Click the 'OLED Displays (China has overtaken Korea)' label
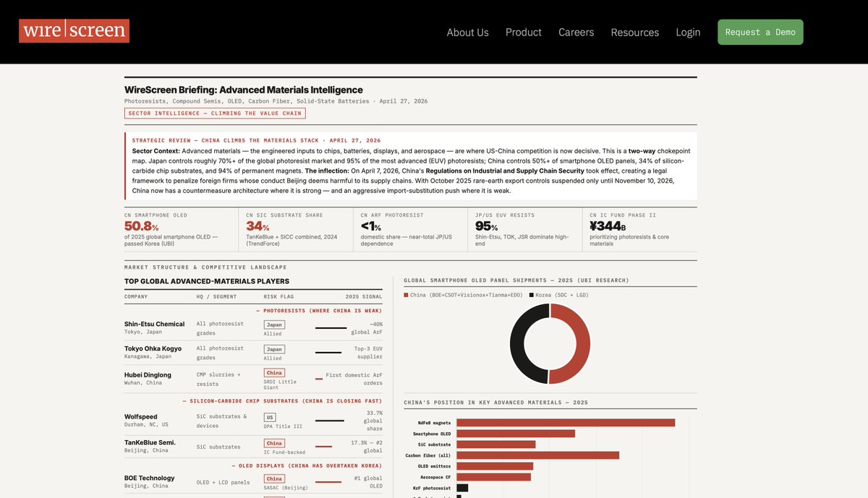 (x=307, y=465)
